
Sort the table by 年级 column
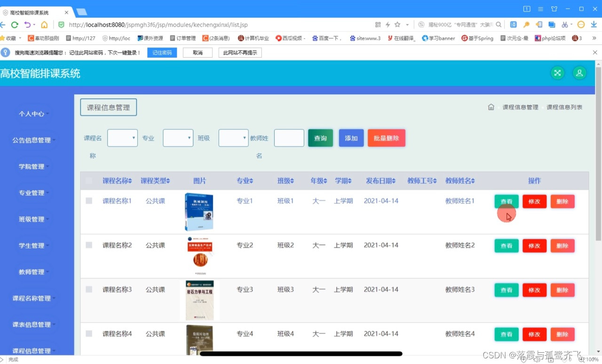(x=318, y=181)
